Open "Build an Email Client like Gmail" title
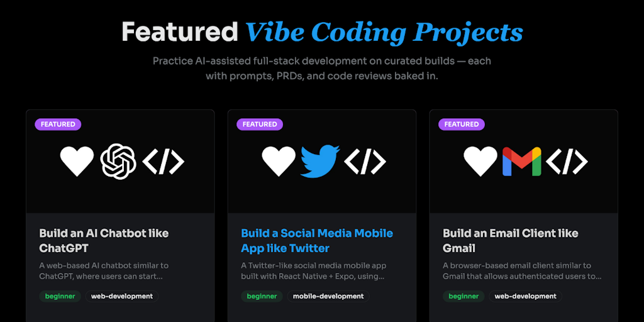 pos(510,240)
